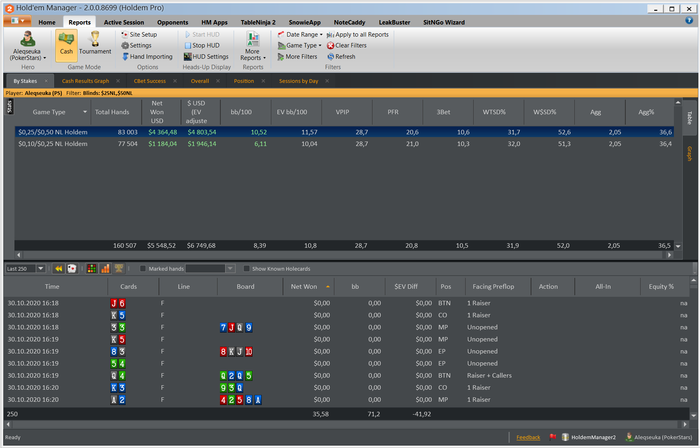Click the Feedback link

[528, 437]
